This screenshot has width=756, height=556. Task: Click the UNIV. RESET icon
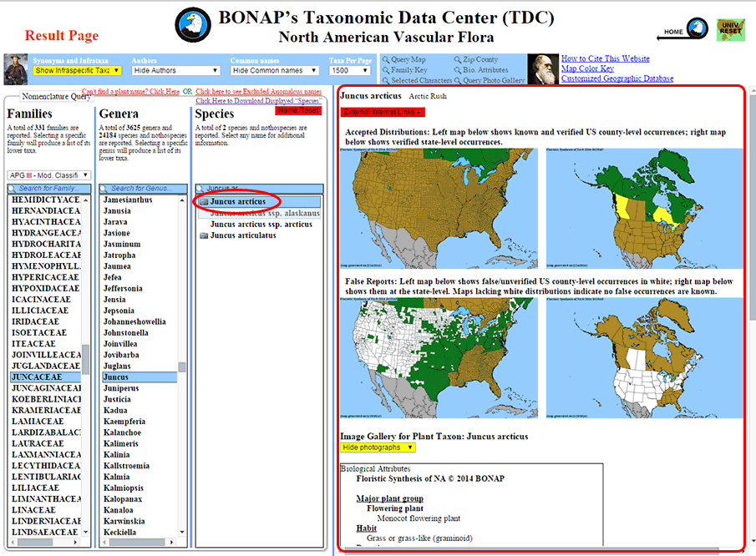point(730,29)
